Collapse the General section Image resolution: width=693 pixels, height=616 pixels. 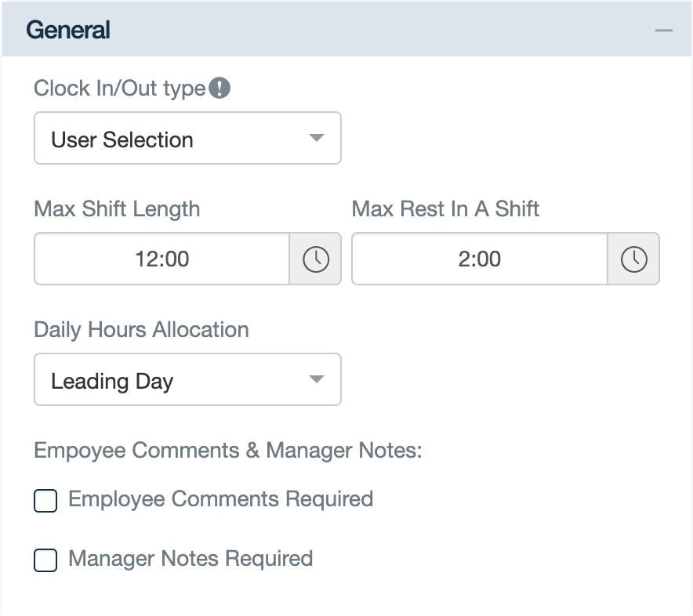click(662, 28)
